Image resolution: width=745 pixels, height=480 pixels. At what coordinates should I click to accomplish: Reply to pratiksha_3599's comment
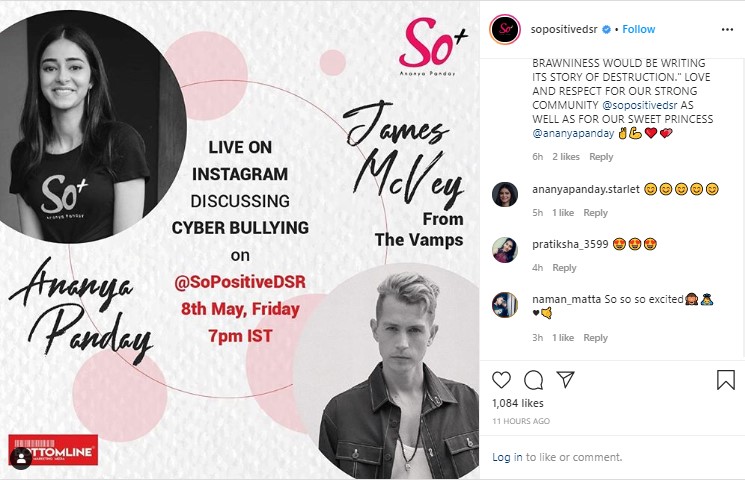[564, 268]
